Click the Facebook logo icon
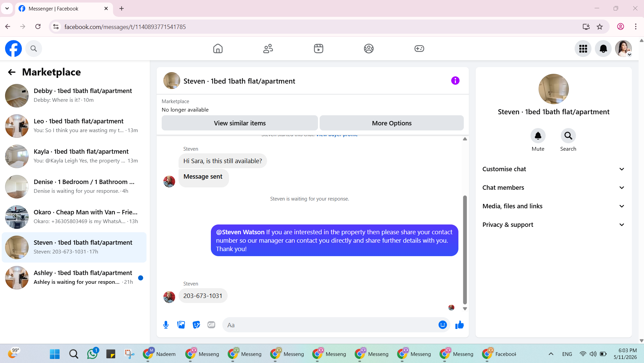 (13, 49)
